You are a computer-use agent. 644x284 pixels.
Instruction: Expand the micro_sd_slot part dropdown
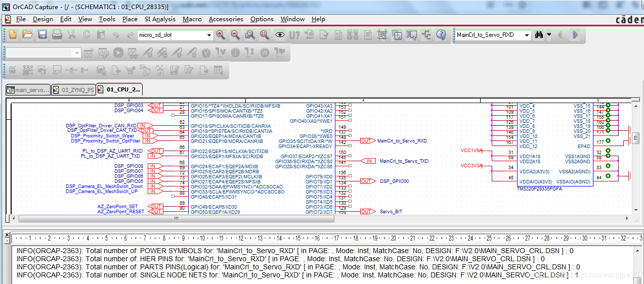[x=209, y=35]
